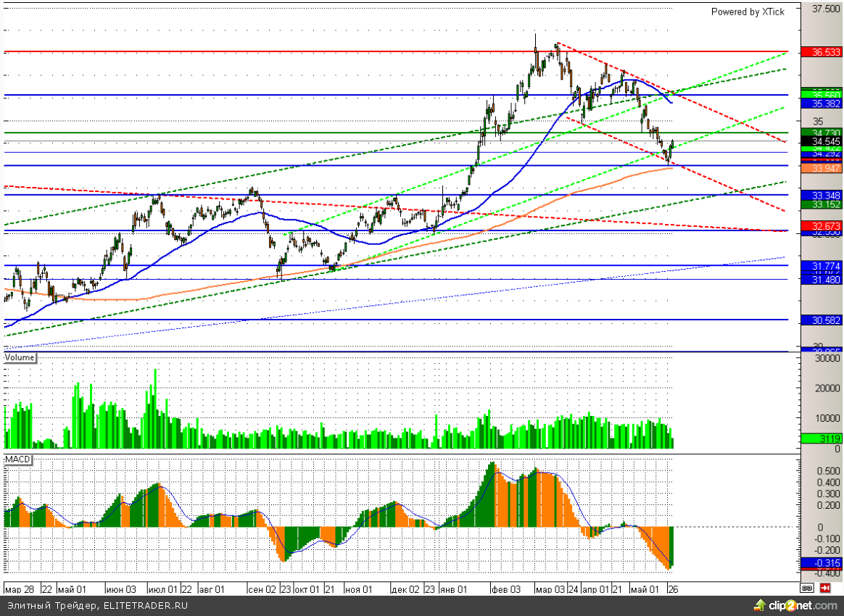Select the orange 33.947 moving average label

(x=822, y=168)
